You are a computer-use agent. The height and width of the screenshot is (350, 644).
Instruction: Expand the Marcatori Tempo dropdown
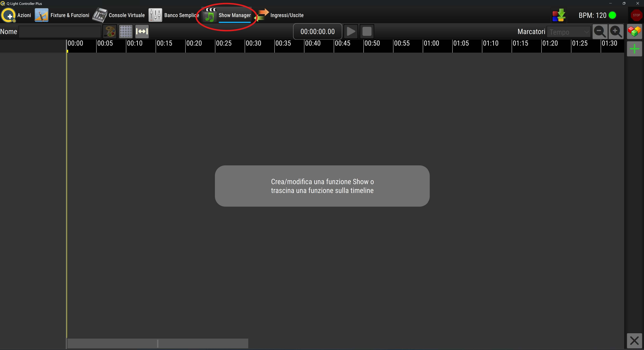(569, 32)
